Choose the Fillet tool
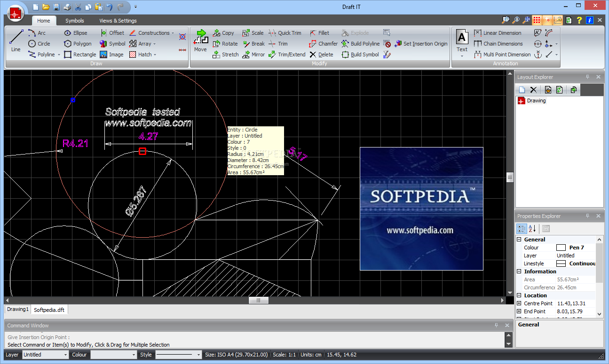Viewport: 609px width, 364px height. coord(319,33)
